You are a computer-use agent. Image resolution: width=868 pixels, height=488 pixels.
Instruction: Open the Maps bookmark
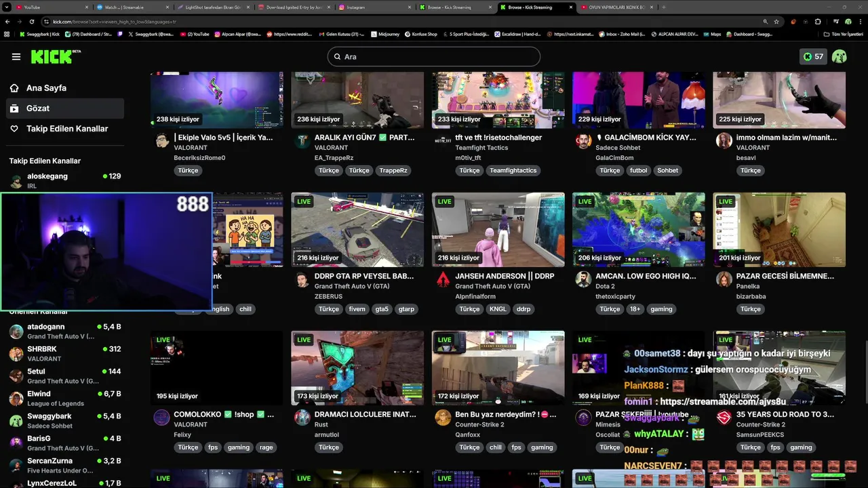pyautogui.click(x=712, y=34)
